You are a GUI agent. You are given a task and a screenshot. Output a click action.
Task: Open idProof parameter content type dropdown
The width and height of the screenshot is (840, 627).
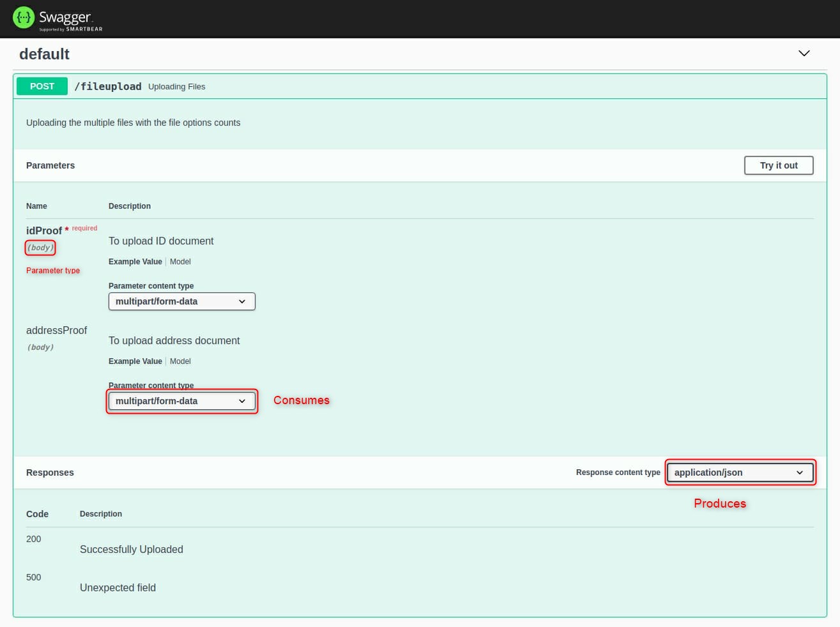[182, 301]
